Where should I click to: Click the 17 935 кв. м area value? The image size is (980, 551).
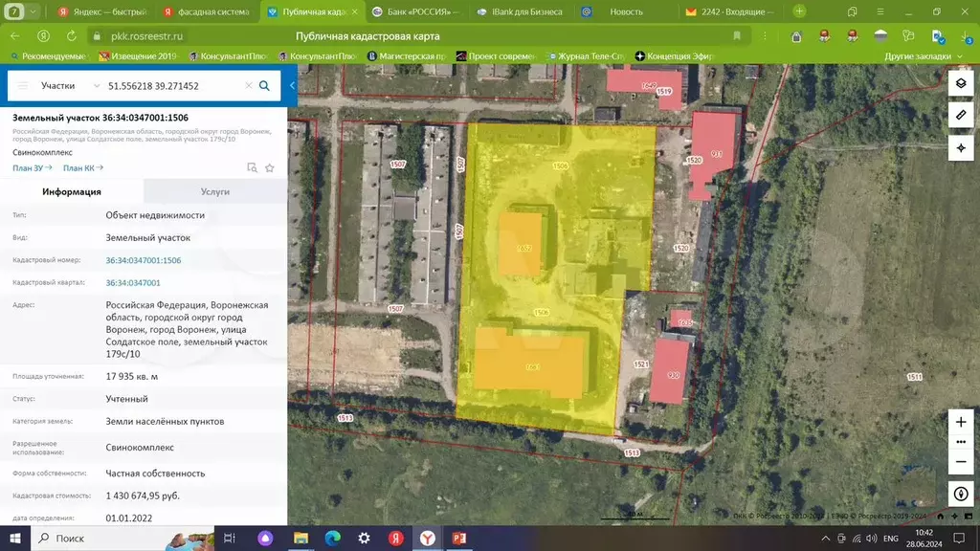(132, 377)
